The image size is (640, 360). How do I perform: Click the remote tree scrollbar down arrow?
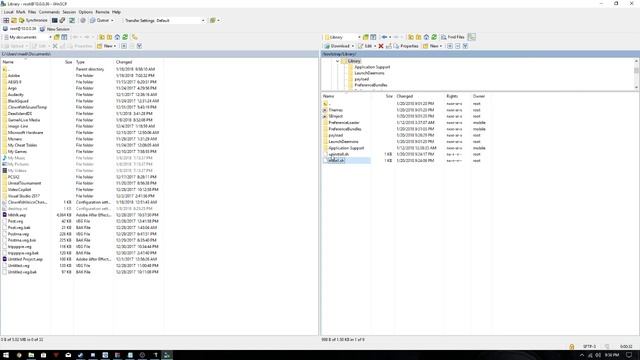(x=636, y=87)
